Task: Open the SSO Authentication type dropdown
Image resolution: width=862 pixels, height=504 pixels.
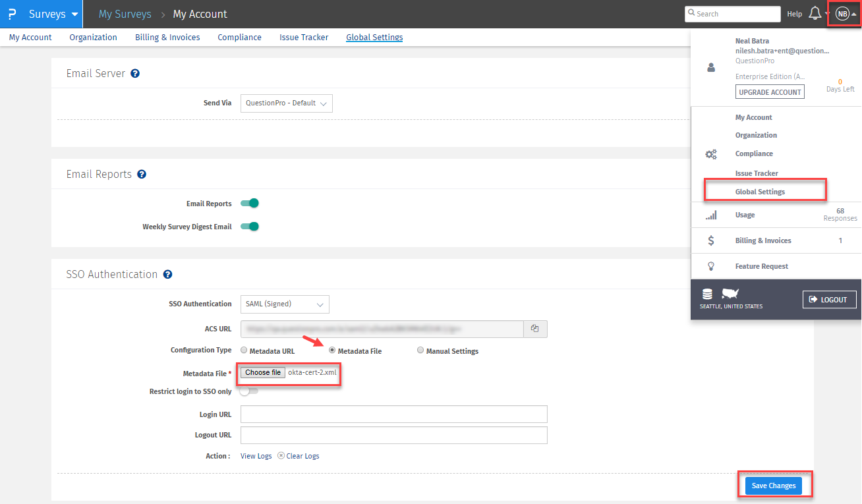Action: (x=285, y=304)
